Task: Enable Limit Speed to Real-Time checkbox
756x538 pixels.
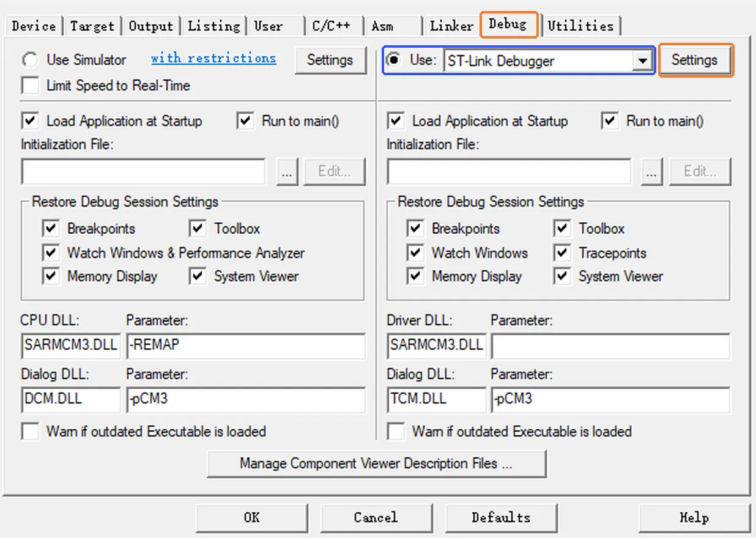Action: click(x=30, y=85)
